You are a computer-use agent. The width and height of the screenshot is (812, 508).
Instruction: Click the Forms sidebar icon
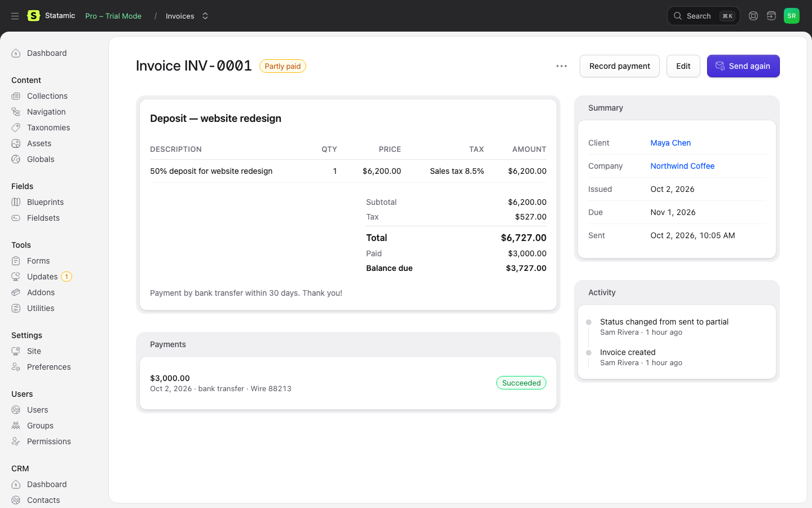(16, 261)
